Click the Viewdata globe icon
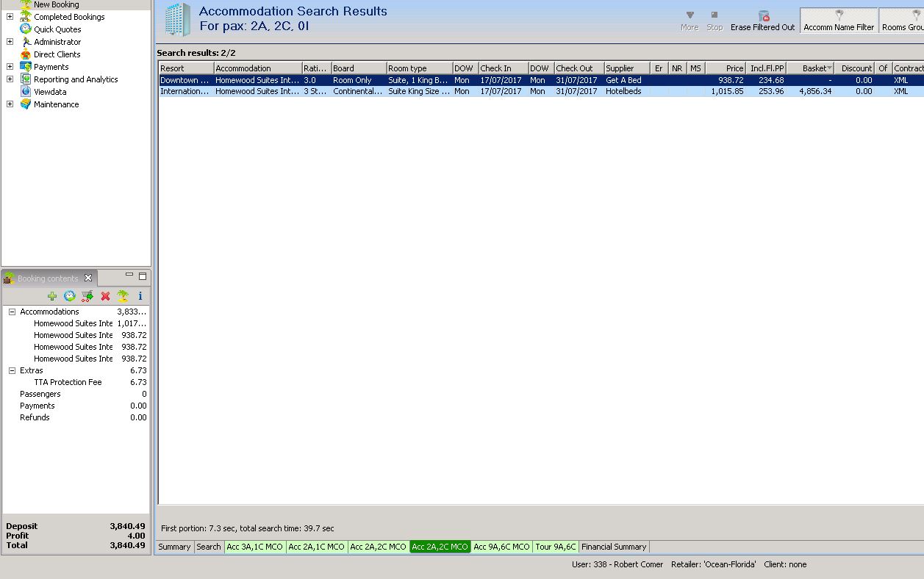This screenshot has height=579, width=924. click(x=26, y=91)
